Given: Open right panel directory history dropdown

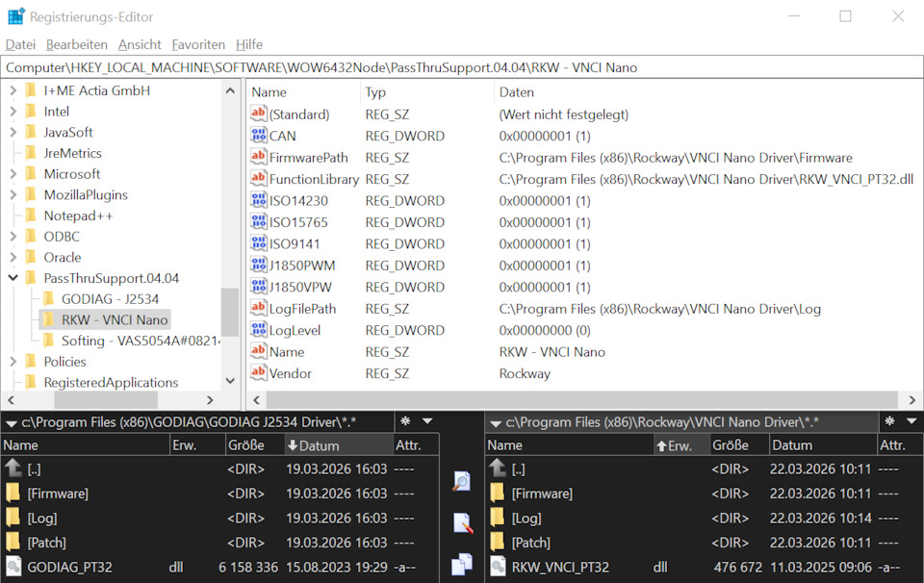Looking at the screenshot, I should (x=911, y=421).
